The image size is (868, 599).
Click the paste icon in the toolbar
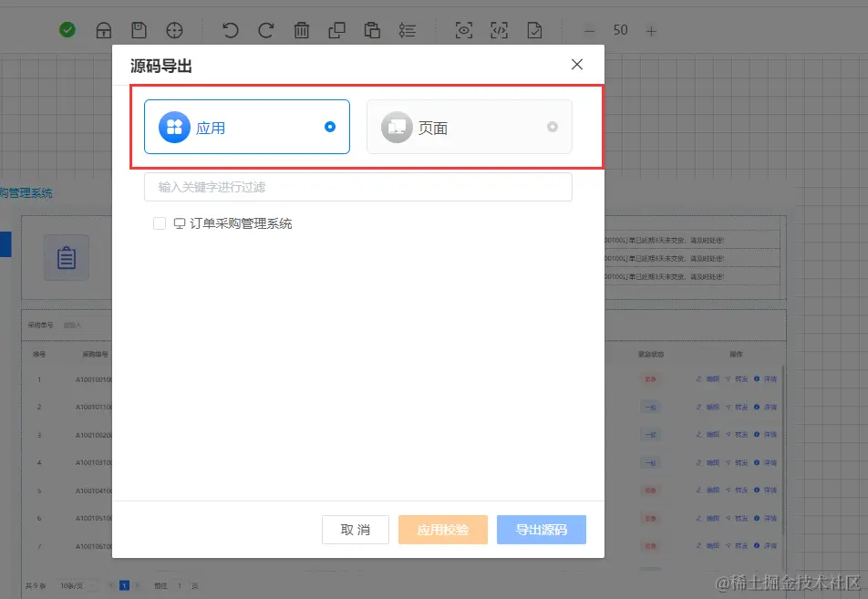tap(372, 30)
